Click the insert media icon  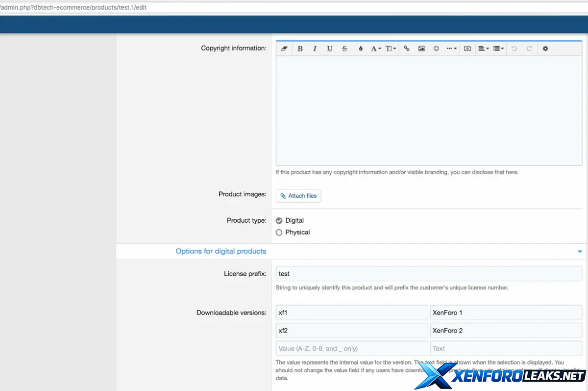pos(467,49)
